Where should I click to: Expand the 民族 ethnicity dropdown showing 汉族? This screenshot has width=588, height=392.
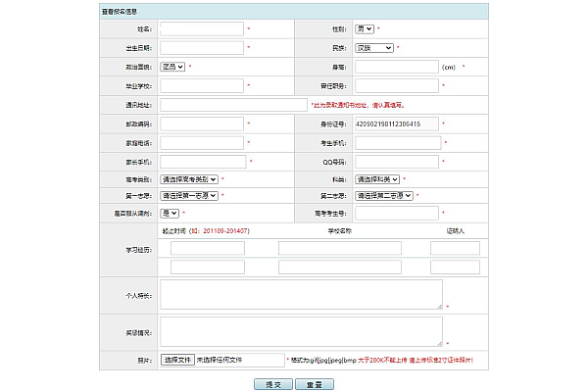[x=373, y=47]
